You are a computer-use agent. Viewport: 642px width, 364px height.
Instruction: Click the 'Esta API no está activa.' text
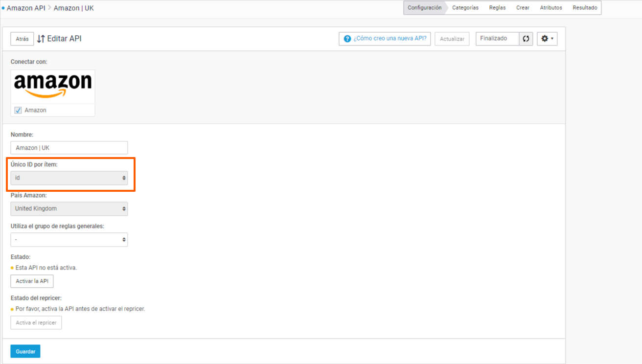46,268
